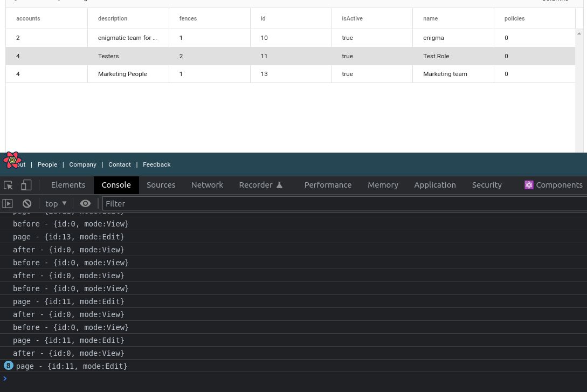587x392 pixels.
Task: Select the 'Marketing People' cell
Action: pyautogui.click(x=128, y=74)
